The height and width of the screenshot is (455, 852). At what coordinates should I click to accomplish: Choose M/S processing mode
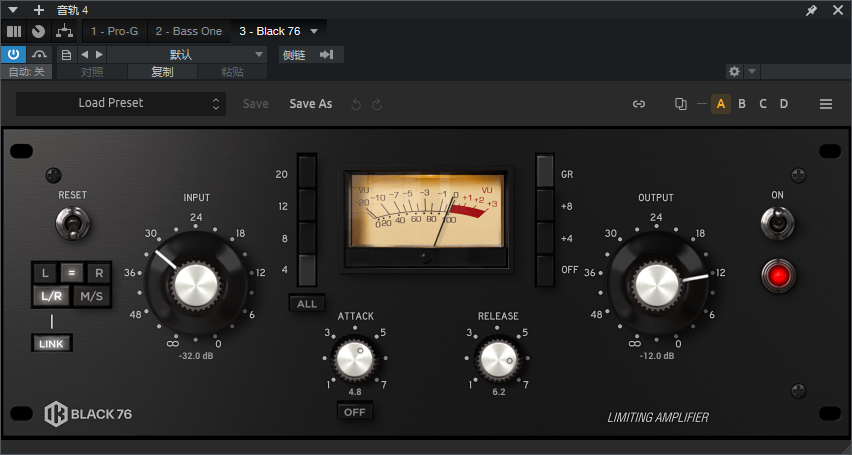tap(92, 296)
